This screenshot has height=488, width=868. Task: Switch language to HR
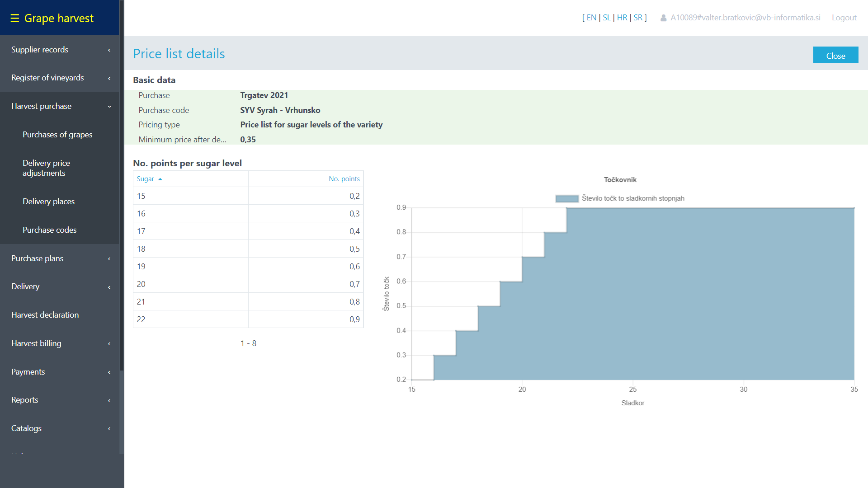click(622, 18)
